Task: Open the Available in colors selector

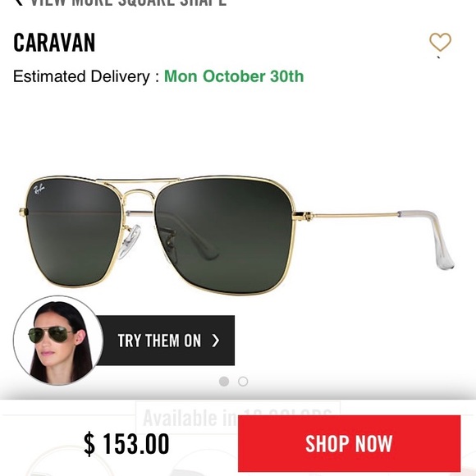Action: tap(238, 417)
